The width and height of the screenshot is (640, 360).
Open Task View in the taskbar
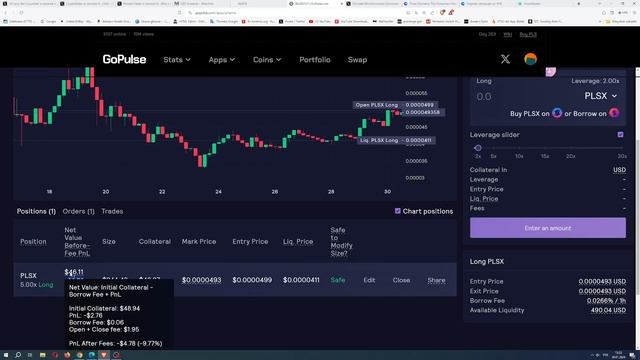(30, 355)
